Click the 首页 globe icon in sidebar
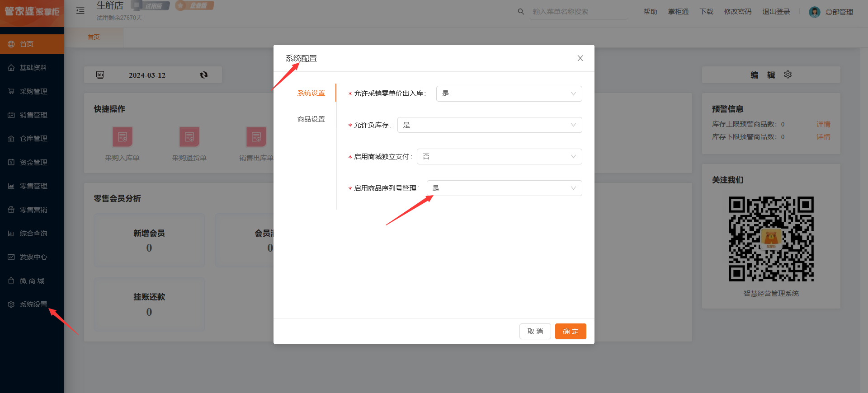 pos(11,44)
